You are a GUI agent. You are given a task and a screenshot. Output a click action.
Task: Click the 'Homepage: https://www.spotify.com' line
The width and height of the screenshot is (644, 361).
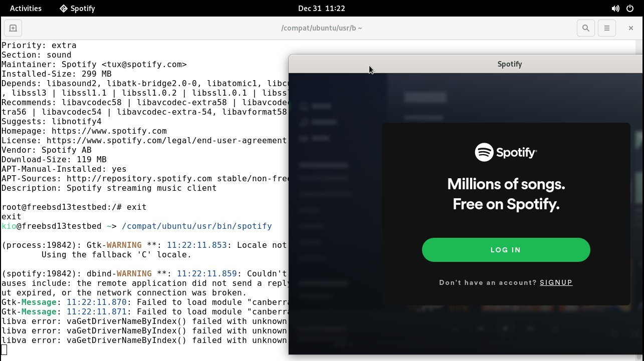pos(84,131)
